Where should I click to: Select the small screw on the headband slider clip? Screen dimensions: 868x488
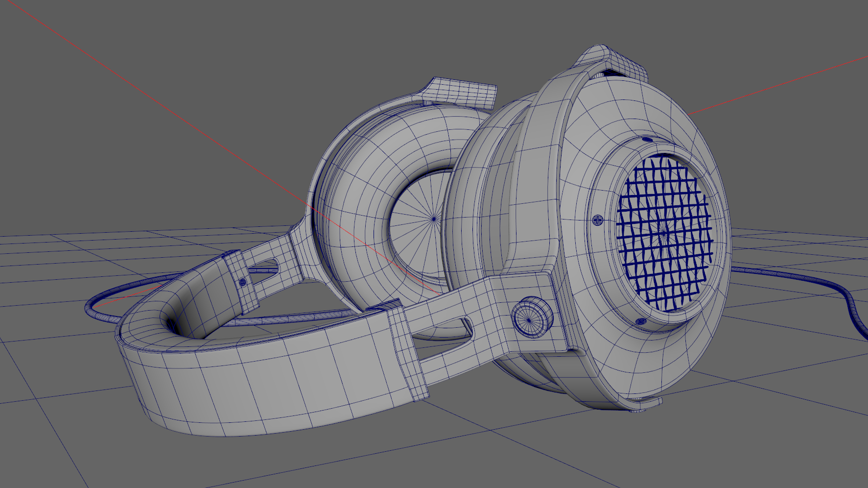pos(243,282)
